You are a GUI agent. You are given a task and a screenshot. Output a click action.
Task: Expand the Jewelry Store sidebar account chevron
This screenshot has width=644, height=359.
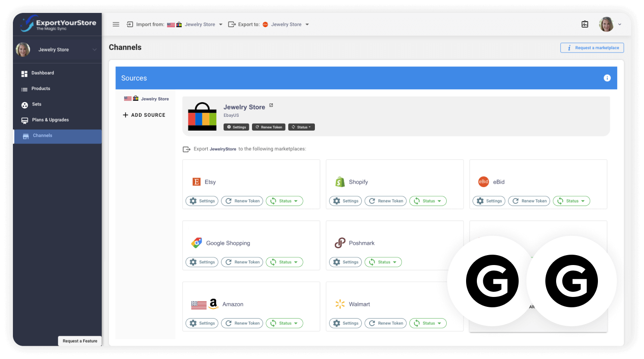[94, 50]
